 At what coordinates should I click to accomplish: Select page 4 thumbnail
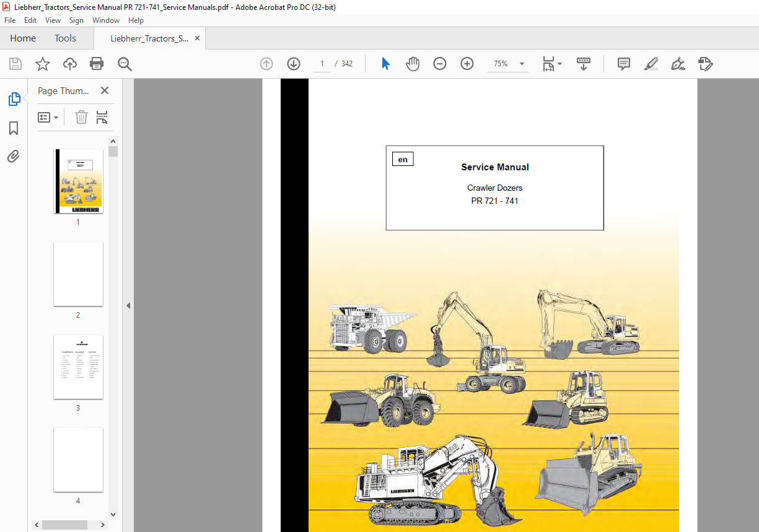pyautogui.click(x=78, y=460)
